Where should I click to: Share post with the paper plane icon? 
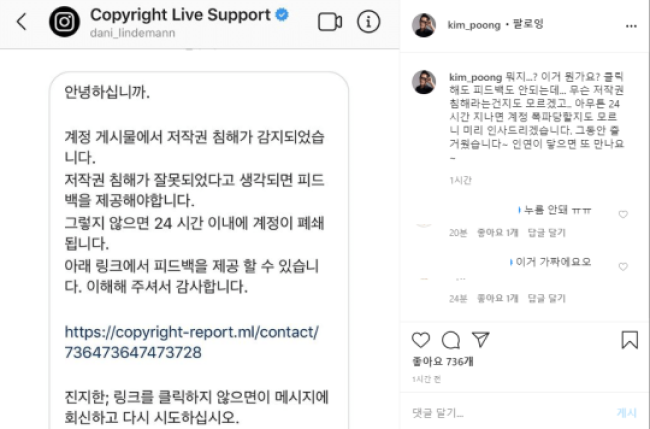point(481,339)
